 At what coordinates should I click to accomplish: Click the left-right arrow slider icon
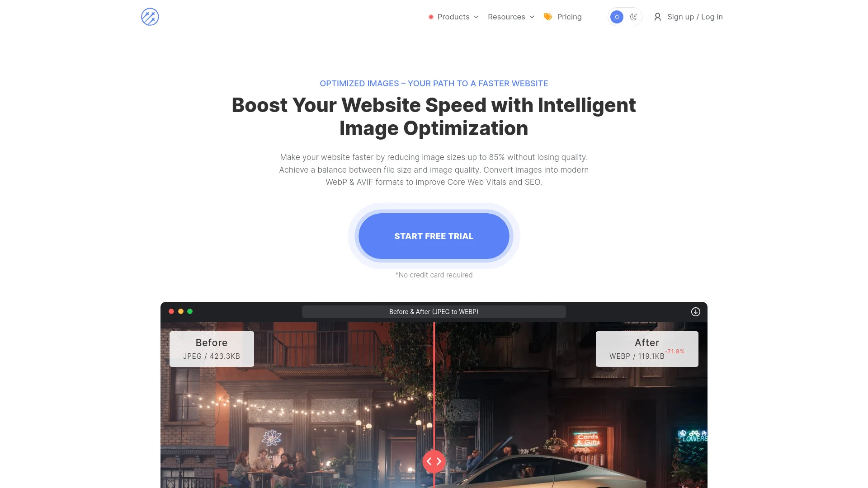coord(434,460)
